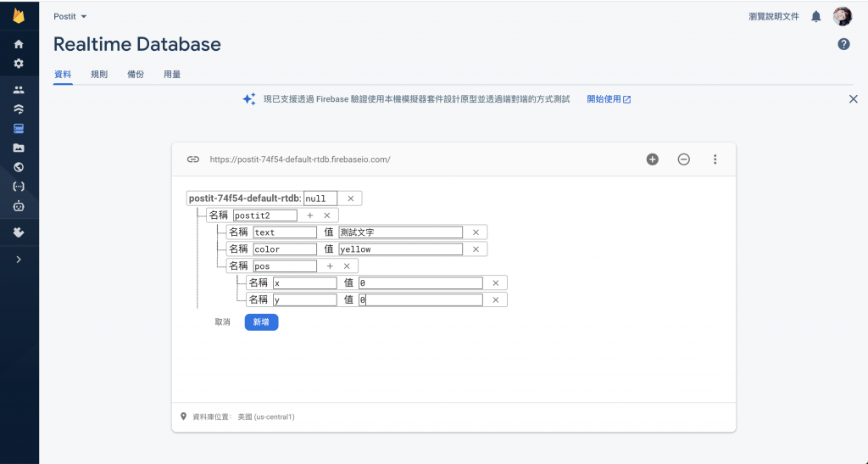
Task: Remove the postit2 node with X
Action: coord(326,215)
